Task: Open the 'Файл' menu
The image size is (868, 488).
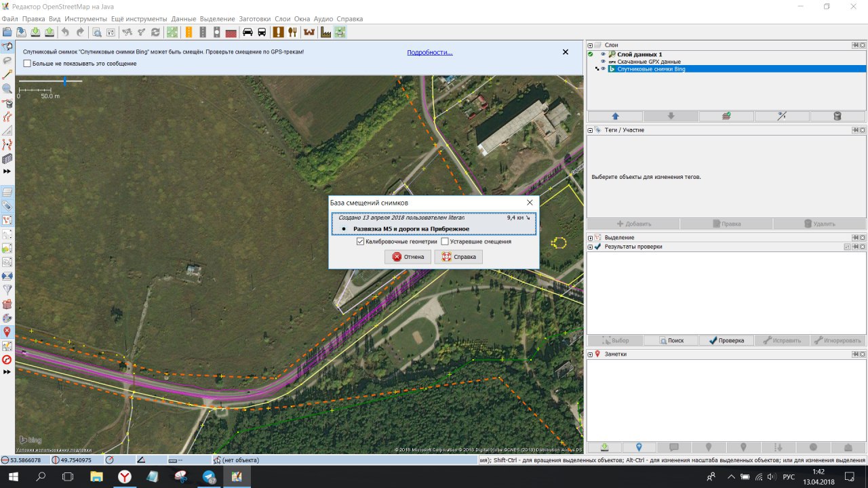Action: point(10,19)
